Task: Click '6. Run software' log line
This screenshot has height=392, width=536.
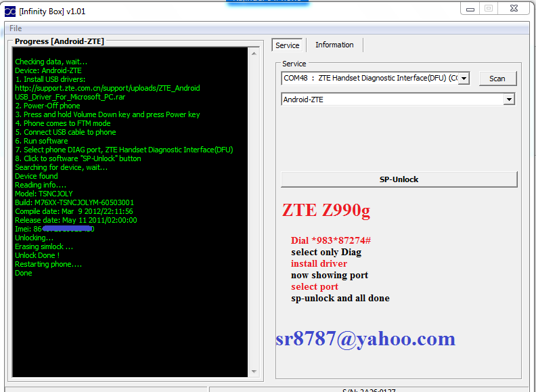Action: (x=41, y=141)
